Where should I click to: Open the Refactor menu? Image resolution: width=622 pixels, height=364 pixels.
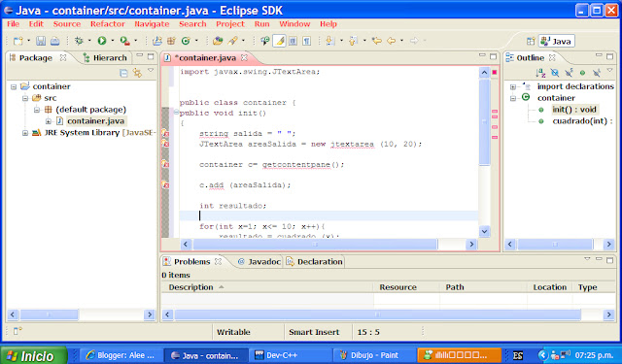tap(108, 23)
